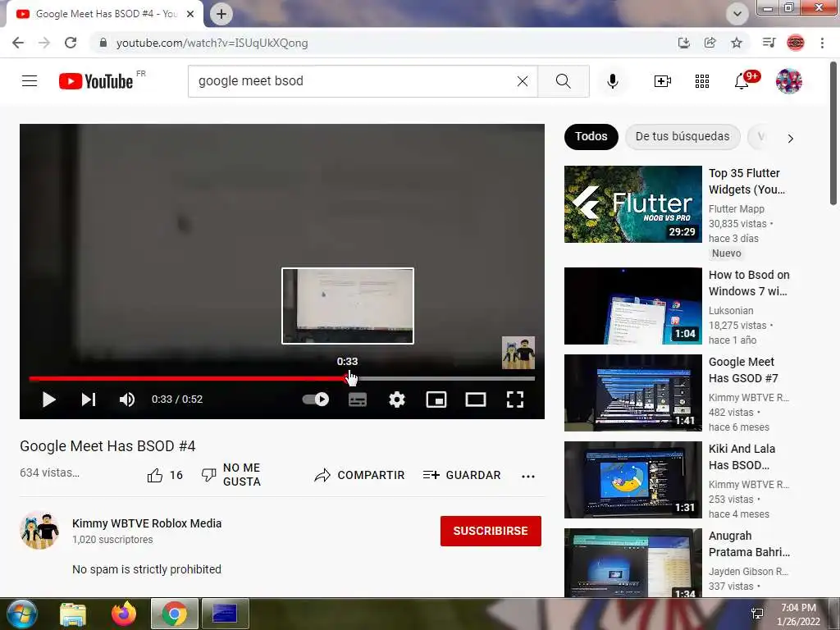Clear the search box with the X
This screenshot has width=840, height=630.
coord(523,81)
